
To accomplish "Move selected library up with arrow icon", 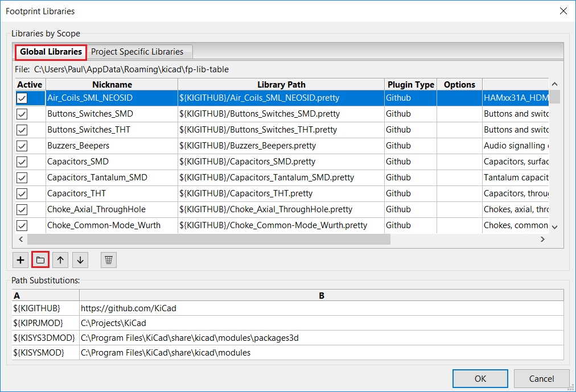I will (x=60, y=260).
